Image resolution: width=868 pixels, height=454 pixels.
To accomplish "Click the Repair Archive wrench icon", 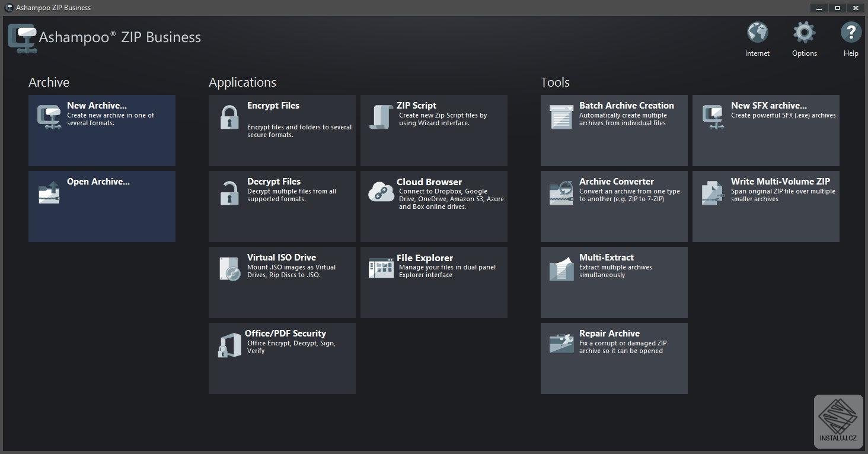I will tap(561, 344).
